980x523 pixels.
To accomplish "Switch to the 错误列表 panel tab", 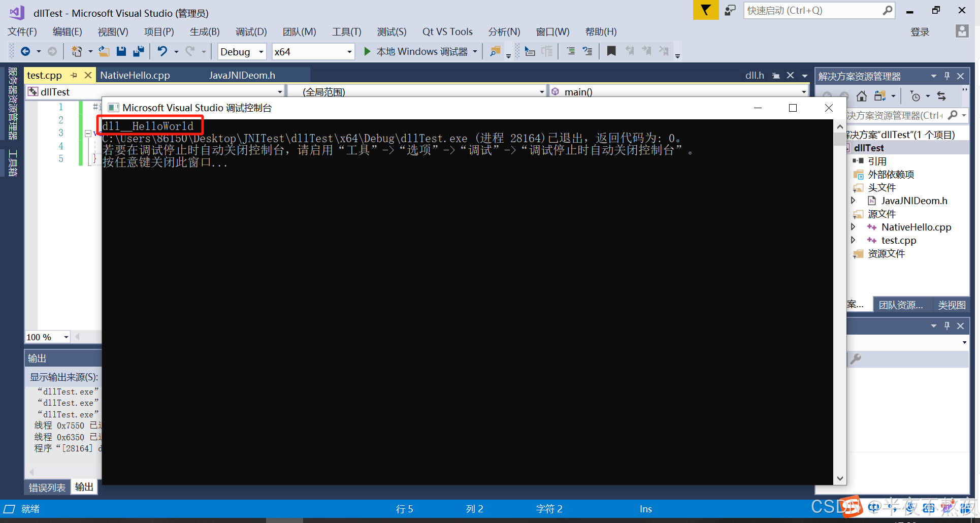I will click(x=47, y=486).
